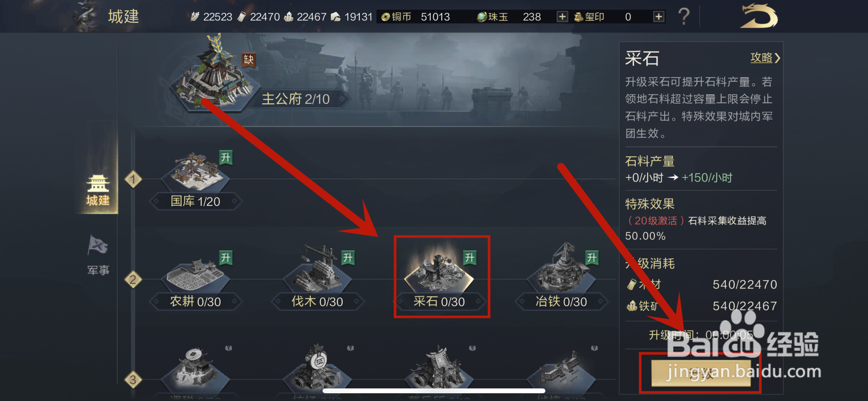Add more 玺印 with plus button

658,16
